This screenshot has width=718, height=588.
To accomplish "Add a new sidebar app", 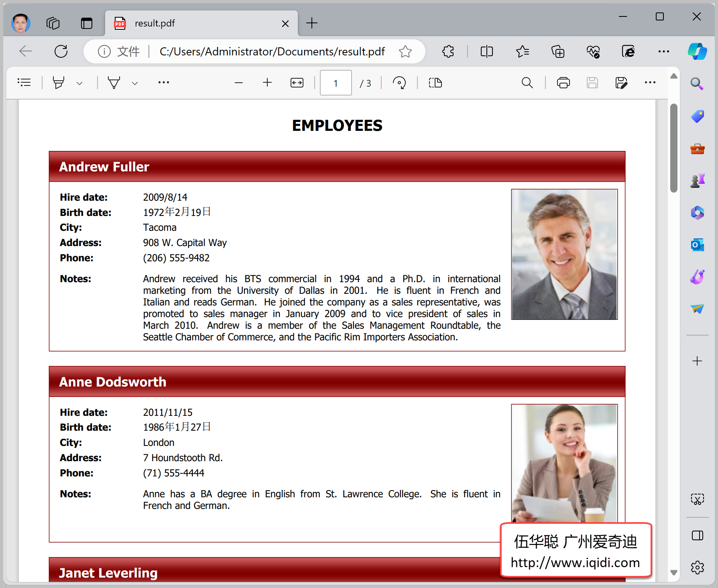I will click(697, 361).
